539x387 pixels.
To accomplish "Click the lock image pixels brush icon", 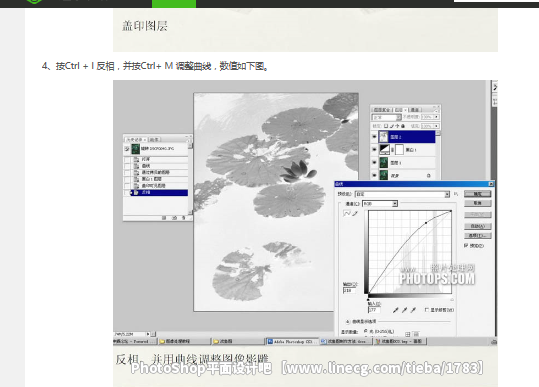I will pyautogui.click(x=392, y=126).
